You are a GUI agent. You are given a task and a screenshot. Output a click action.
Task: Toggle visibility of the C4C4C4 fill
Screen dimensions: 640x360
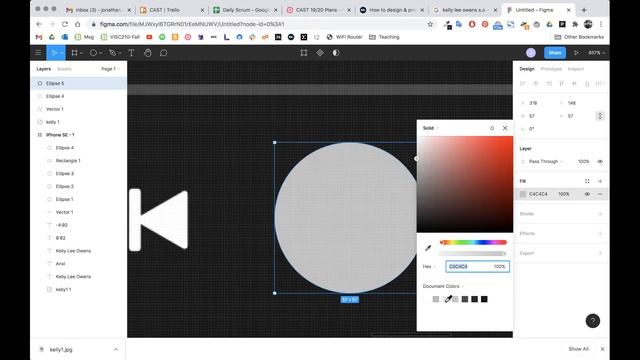[x=587, y=194]
